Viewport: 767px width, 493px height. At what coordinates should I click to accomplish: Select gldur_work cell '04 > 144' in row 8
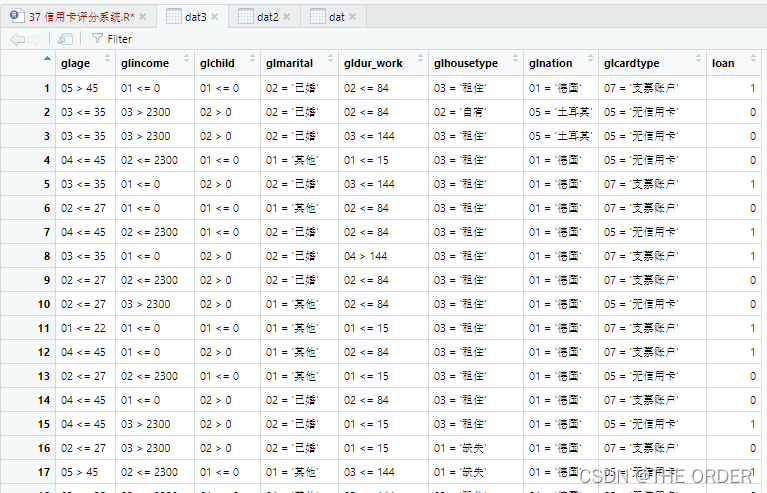pyautogui.click(x=384, y=256)
